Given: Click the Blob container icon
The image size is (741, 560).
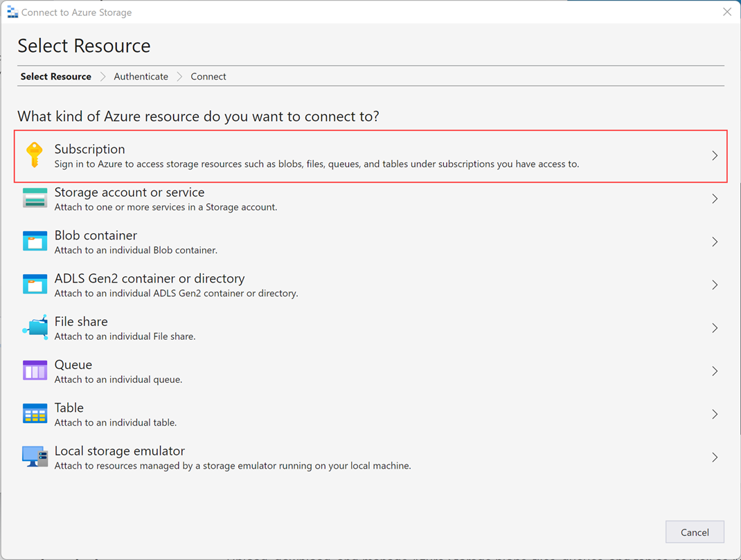Looking at the screenshot, I should point(35,241).
